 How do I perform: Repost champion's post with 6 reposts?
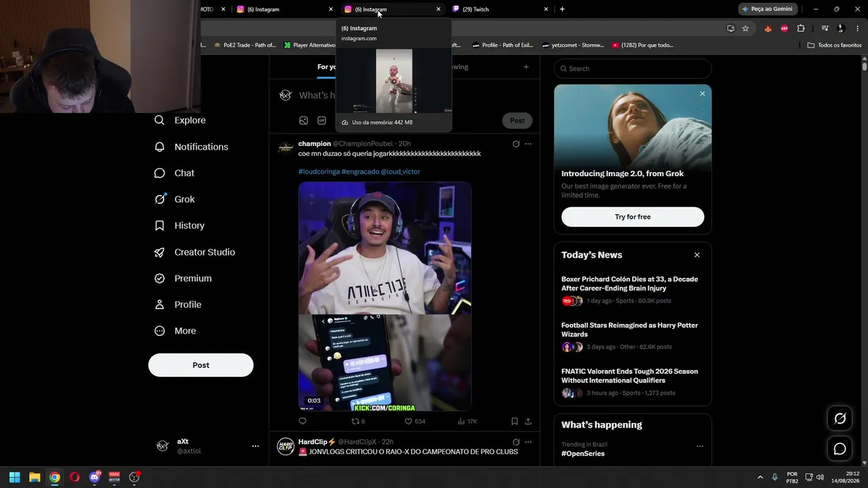pyautogui.click(x=357, y=421)
